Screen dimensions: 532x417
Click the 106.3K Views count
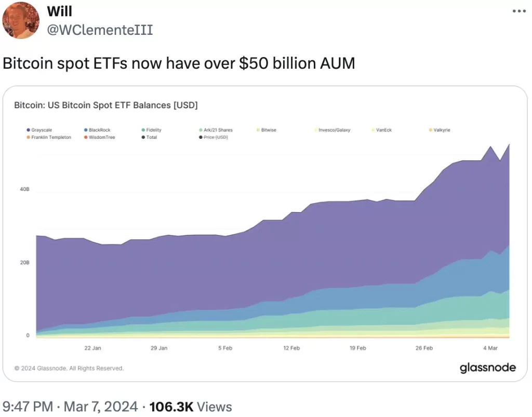coord(190,406)
